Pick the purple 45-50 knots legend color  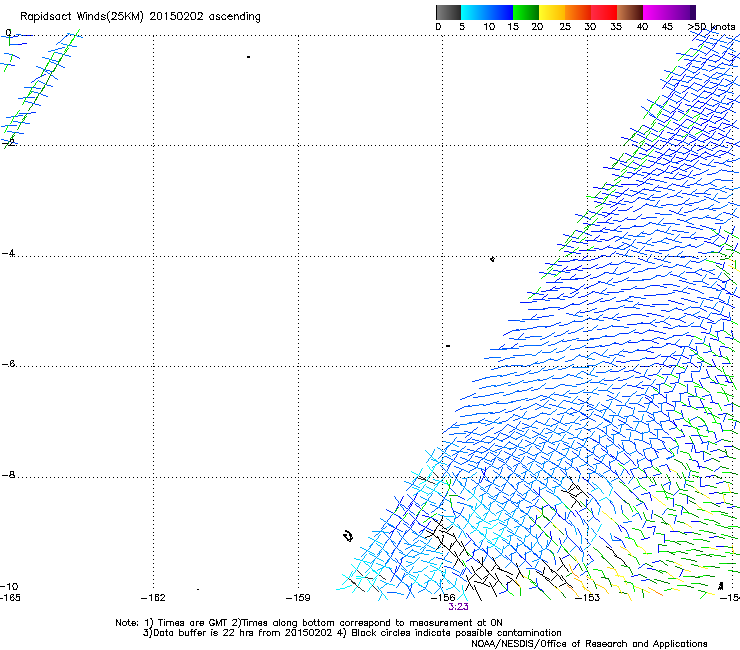tap(682, 12)
